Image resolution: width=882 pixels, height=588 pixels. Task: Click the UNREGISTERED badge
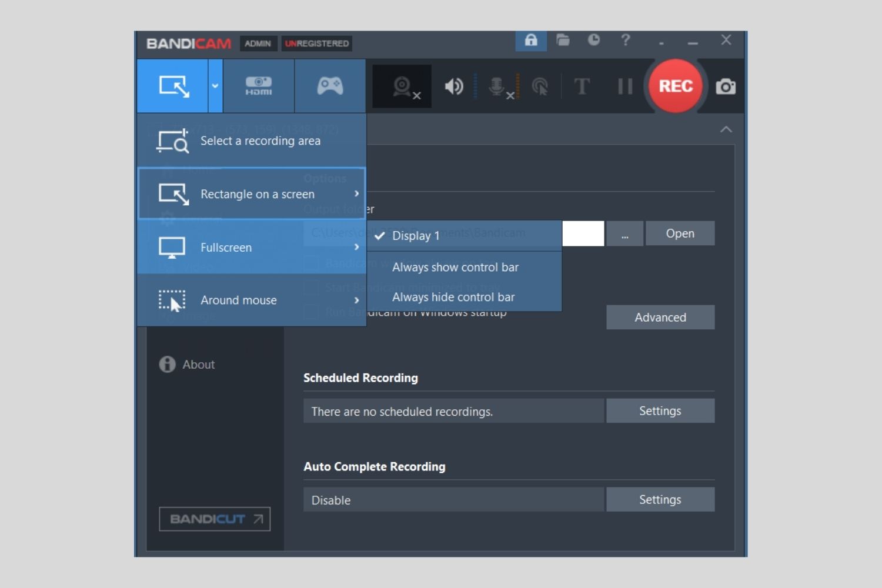point(318,44)
